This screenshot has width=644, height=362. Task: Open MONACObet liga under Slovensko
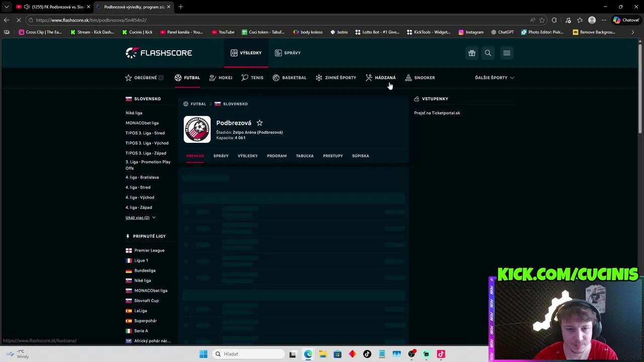pyautogui.click(x=142, y=123)
